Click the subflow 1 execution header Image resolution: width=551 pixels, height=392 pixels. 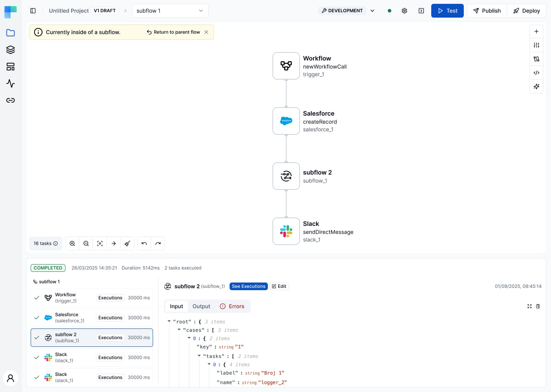click(x=46, y=282)
